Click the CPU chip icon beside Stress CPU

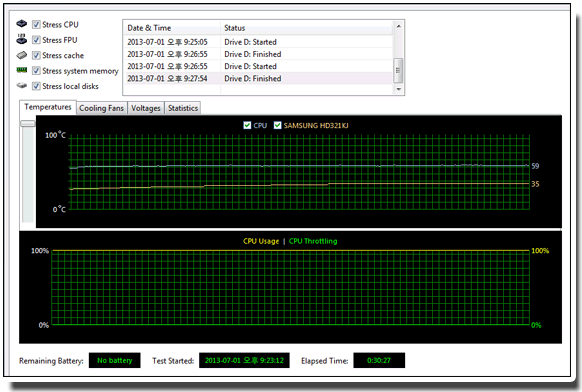(22, 24)
